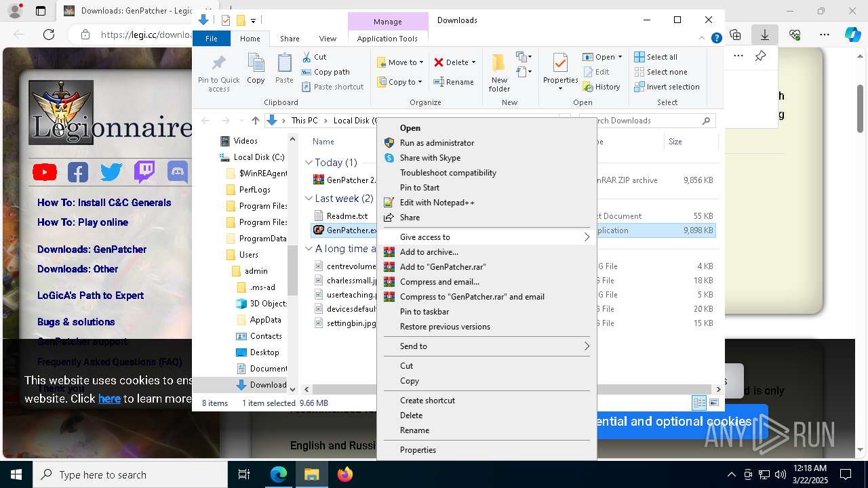Screen dimensions: 868x488
Task: Click the Windows Start button
Action: coord(16,474)
